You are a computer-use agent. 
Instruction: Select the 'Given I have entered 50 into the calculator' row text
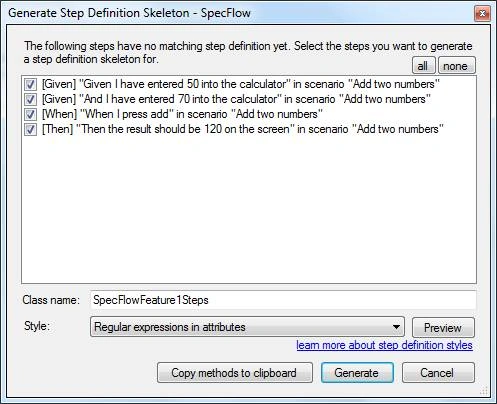(x=241, y=84)
